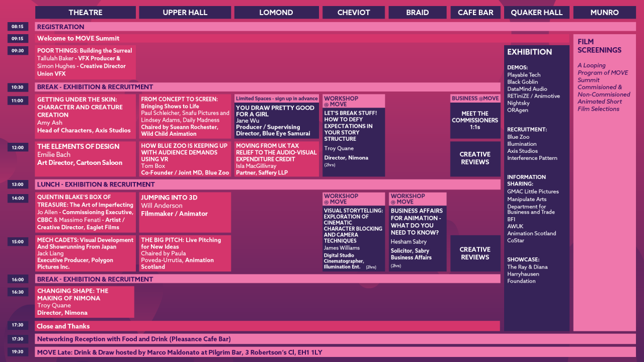This screenshot has width=644, height=362.
Task: Open the REGISTRATION row
Action: point(335,27)
